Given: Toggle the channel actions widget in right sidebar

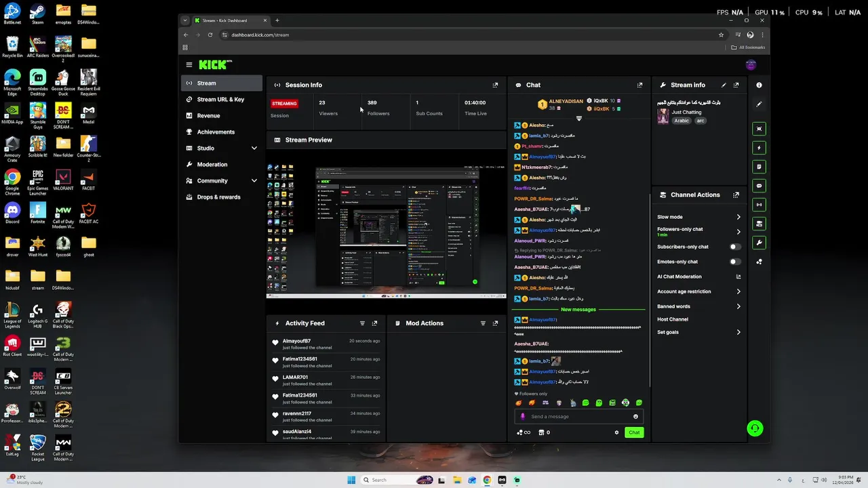Looking at the screenshot, I should pyautogui.click(x=759, y=224).
